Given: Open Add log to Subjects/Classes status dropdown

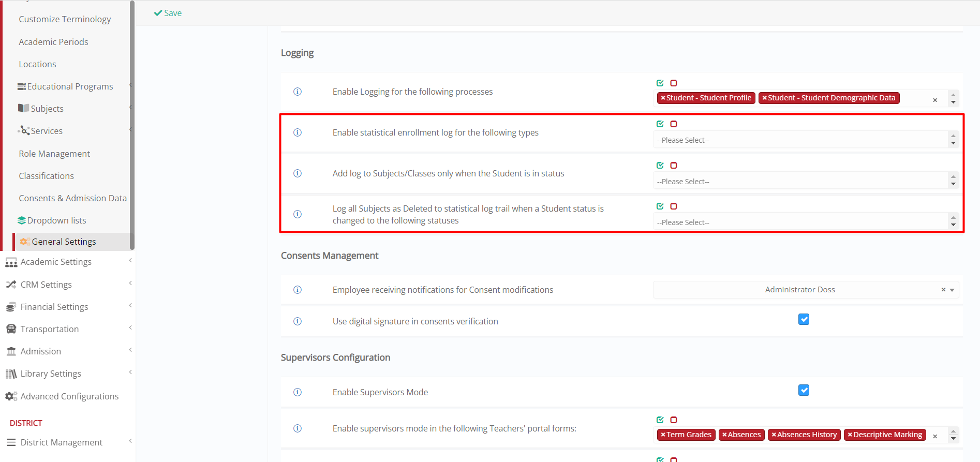Looking at the screenshot, I should 806,181.
